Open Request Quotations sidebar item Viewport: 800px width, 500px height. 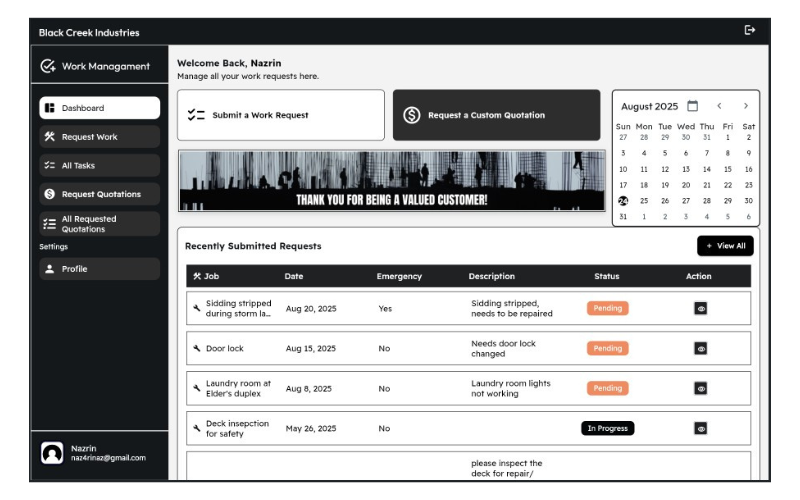(99, 194)
